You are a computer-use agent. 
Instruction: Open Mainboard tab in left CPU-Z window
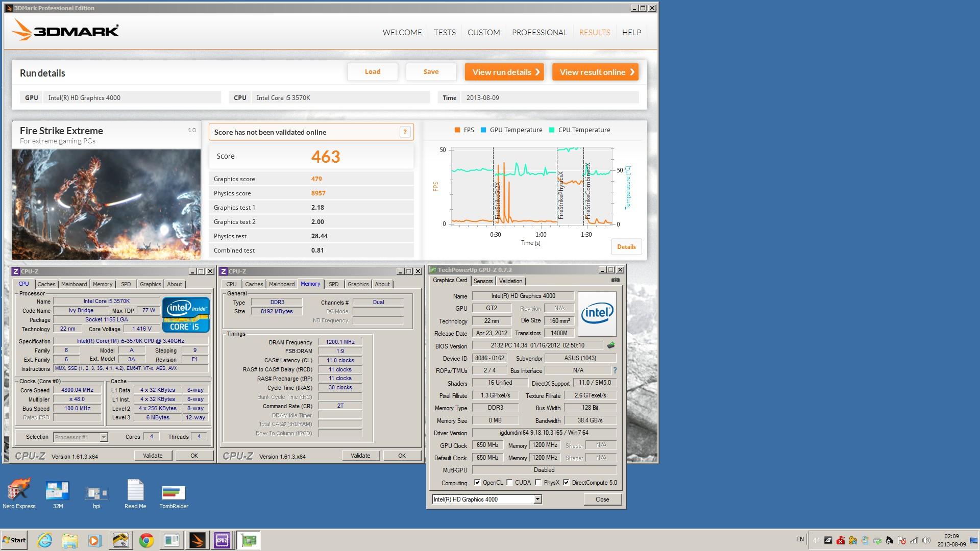click(x=74, y=284)
